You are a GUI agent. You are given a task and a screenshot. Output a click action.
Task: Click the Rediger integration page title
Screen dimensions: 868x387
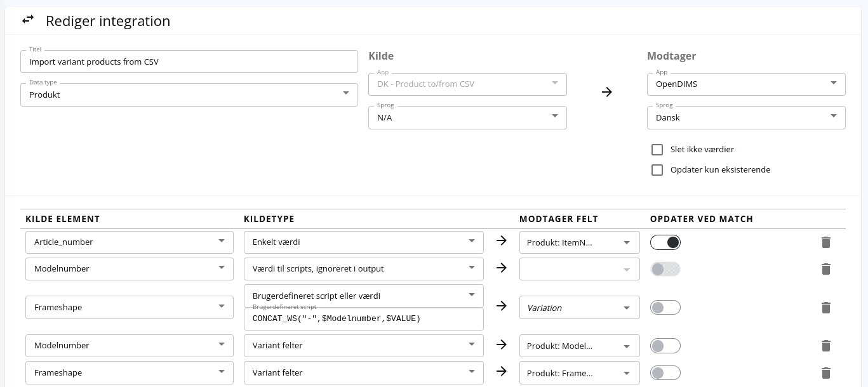(x=108, y=21)
